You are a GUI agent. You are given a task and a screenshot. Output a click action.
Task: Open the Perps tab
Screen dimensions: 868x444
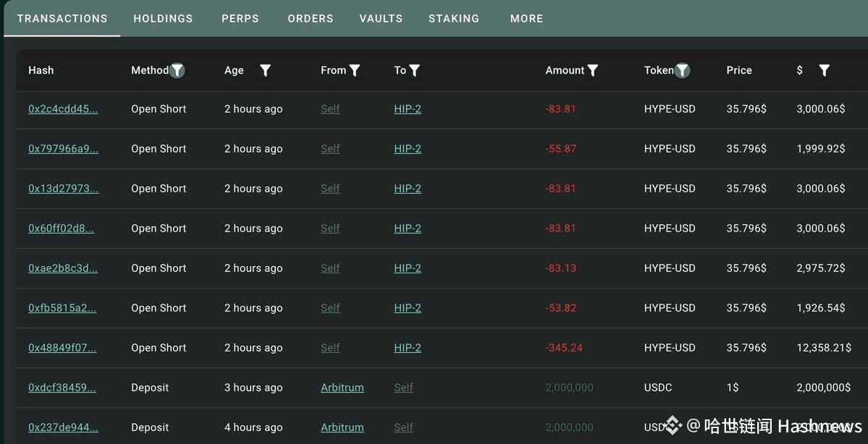(240, 18)
